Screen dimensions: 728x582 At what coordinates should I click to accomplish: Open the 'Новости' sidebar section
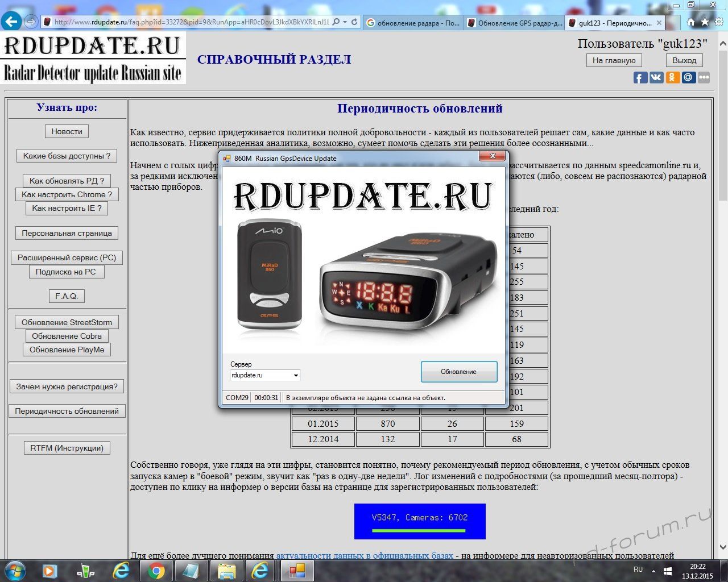(67, 131)
